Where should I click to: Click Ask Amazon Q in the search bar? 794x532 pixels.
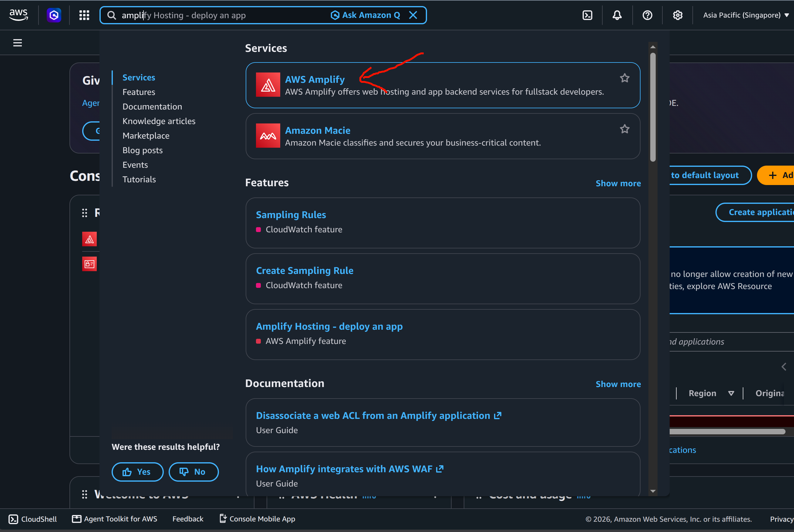point(365,15)
